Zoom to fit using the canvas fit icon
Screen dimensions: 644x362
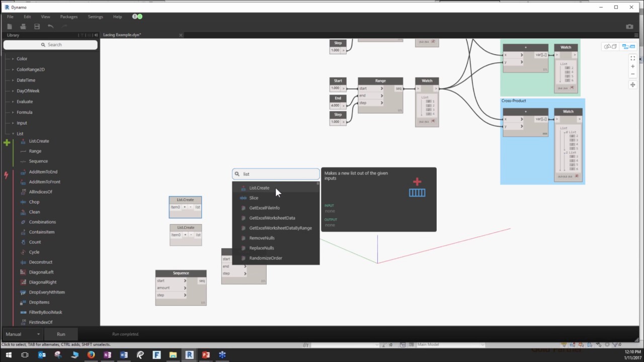tap(633, 58)
